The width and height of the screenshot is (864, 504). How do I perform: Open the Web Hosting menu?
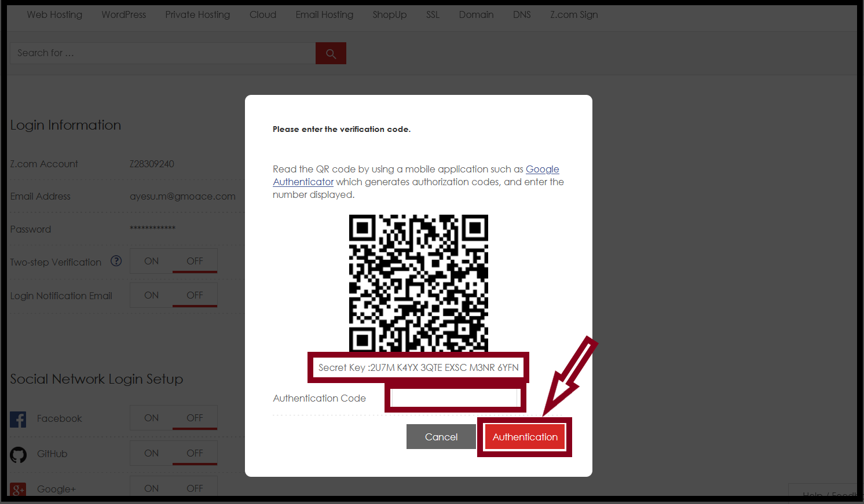54,14
